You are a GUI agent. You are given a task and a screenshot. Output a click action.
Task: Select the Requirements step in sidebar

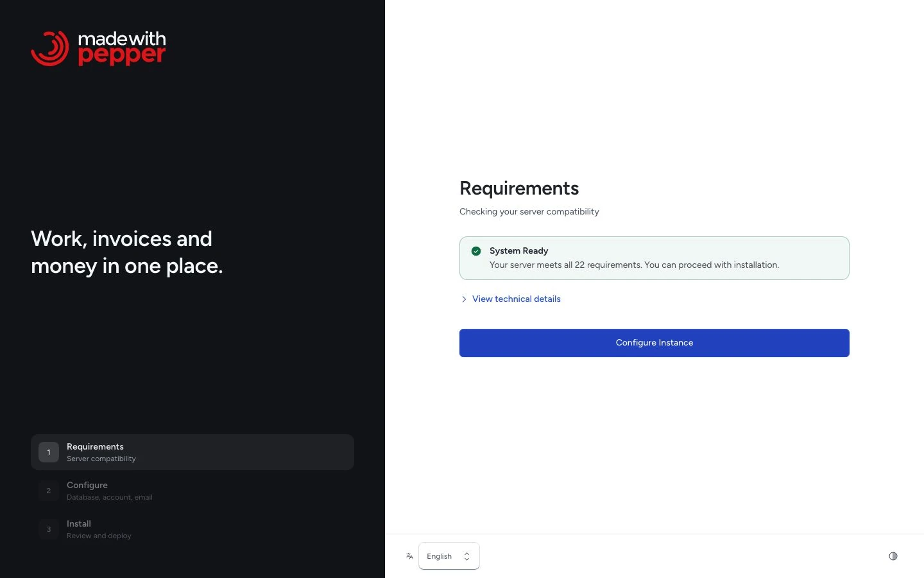[x=193, y=452]
